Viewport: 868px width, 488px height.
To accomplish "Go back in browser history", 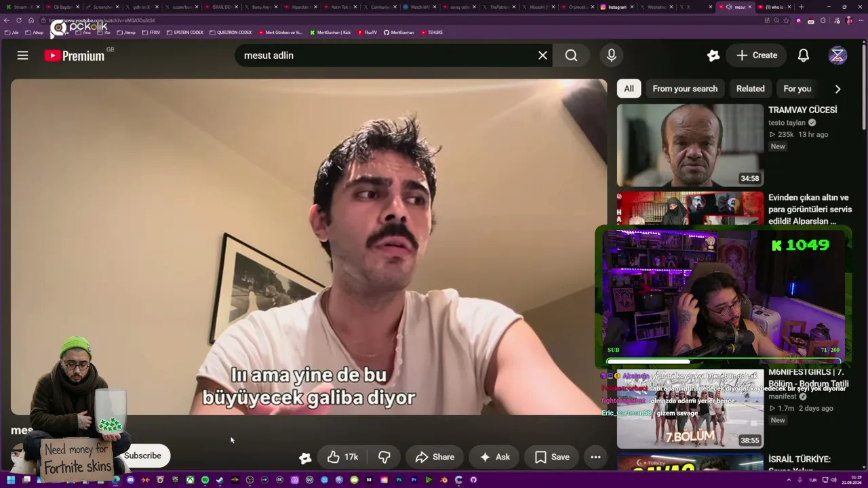I will [x=7, y=20].
